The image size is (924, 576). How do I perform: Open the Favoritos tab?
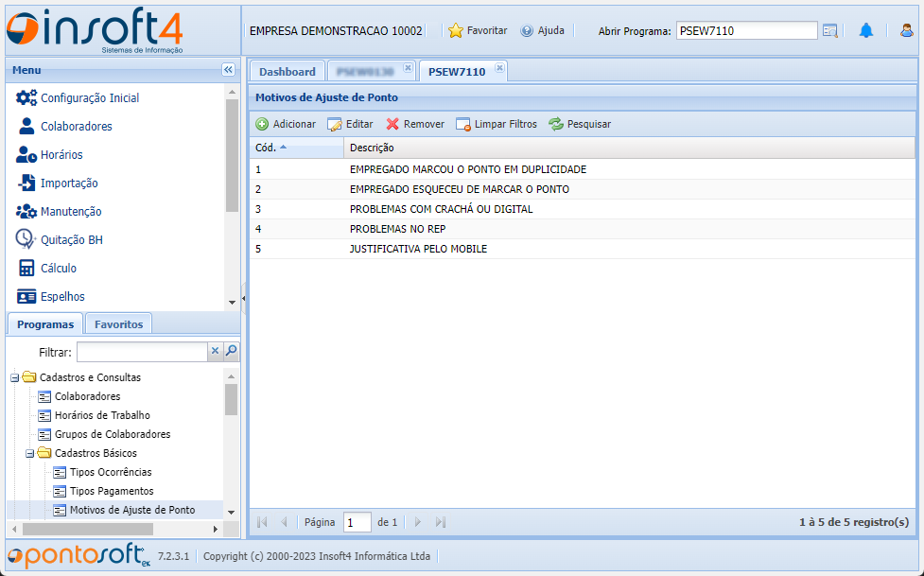pos(118,324)
